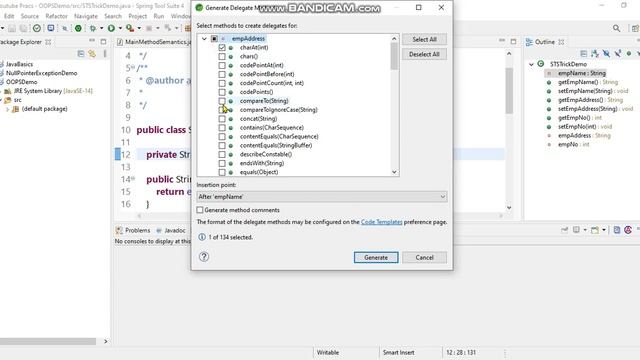Click Hide Non-Public green dot icon in Outline

629,54
